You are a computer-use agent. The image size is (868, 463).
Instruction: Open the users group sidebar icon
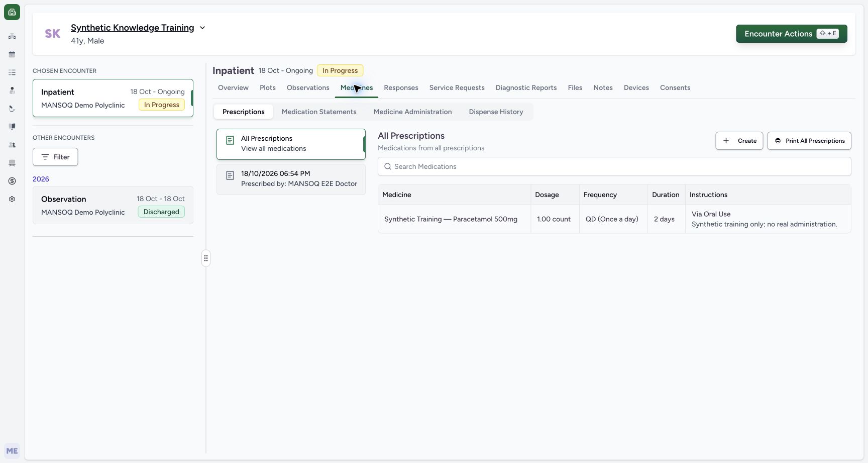[x=12, y=145]
